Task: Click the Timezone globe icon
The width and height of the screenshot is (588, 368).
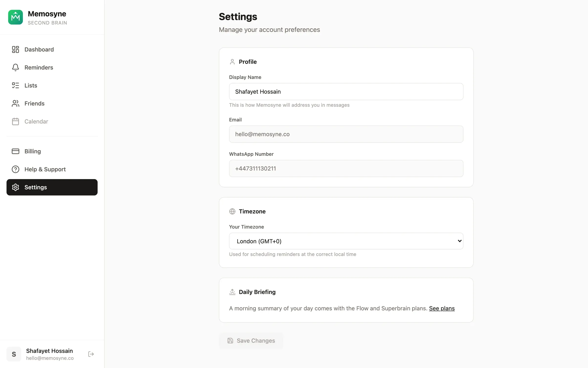Action: (x=232, y=211)
